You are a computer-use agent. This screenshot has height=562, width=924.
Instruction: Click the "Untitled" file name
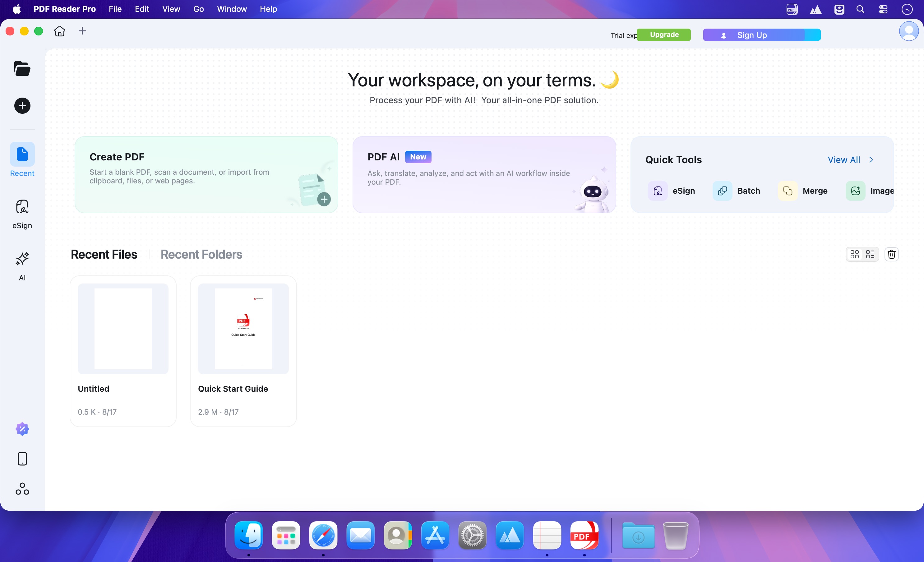tap(93, 389)
